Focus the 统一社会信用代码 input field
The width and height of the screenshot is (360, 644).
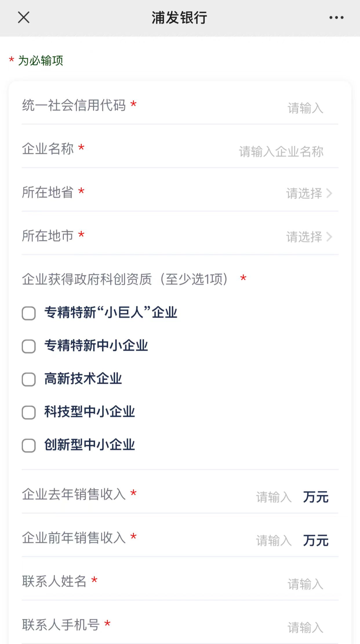click(305, 108)
